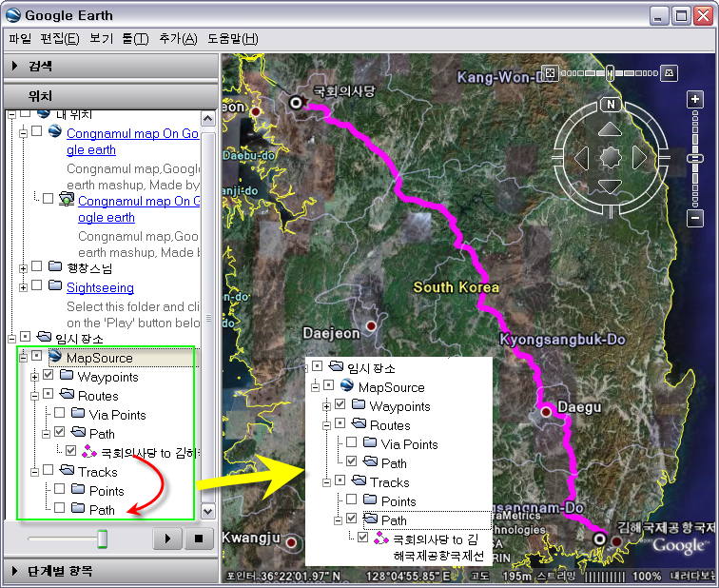719x588 pixels.
Task: Click the Daejeon city marker dot
Action: (x=371, y=326)
